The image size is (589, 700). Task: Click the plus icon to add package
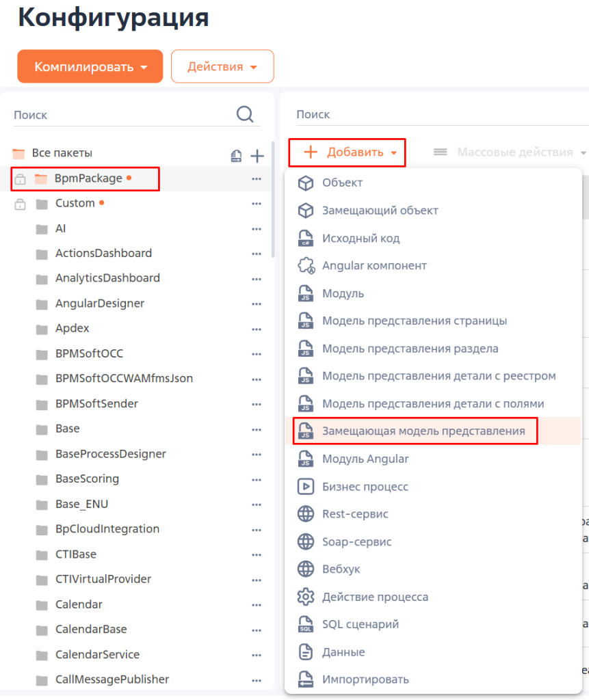(x=257, y=156)
